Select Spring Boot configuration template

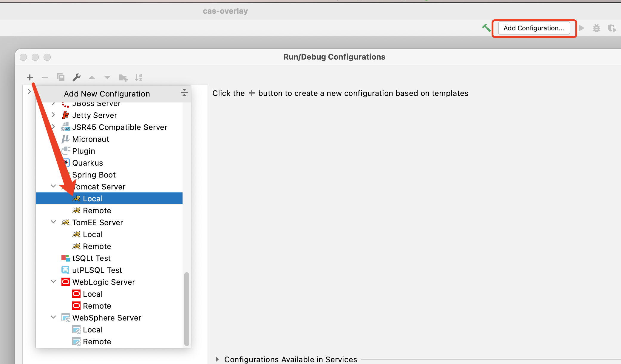pyautogui.click(x=94, y=175)
